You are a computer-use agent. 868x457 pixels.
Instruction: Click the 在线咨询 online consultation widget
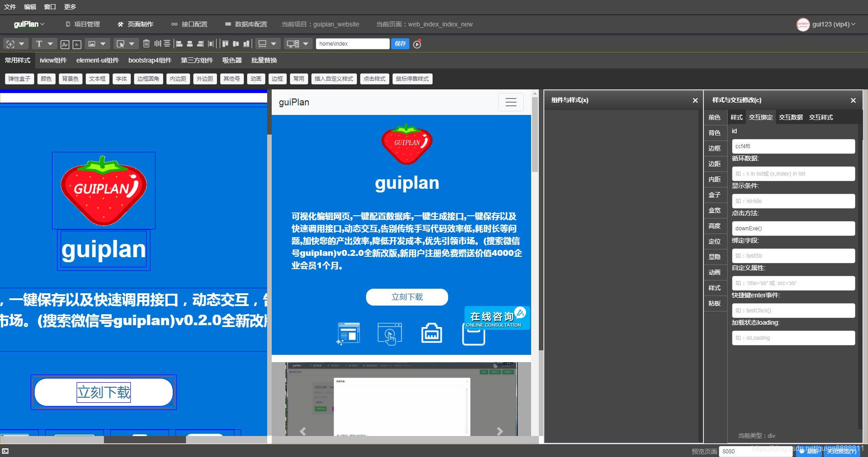tap(496, 318)
